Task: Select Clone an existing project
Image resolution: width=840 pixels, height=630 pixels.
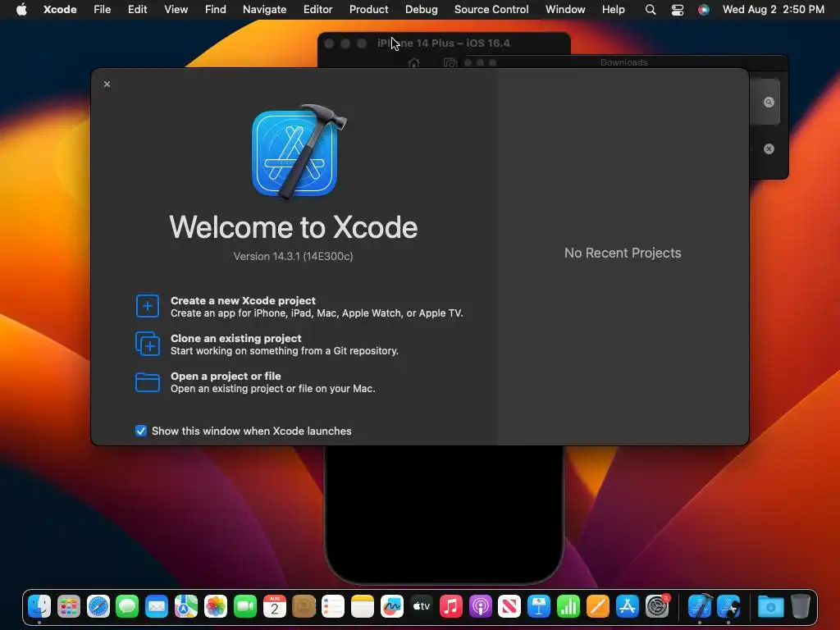Action: (x=267, y=344)
